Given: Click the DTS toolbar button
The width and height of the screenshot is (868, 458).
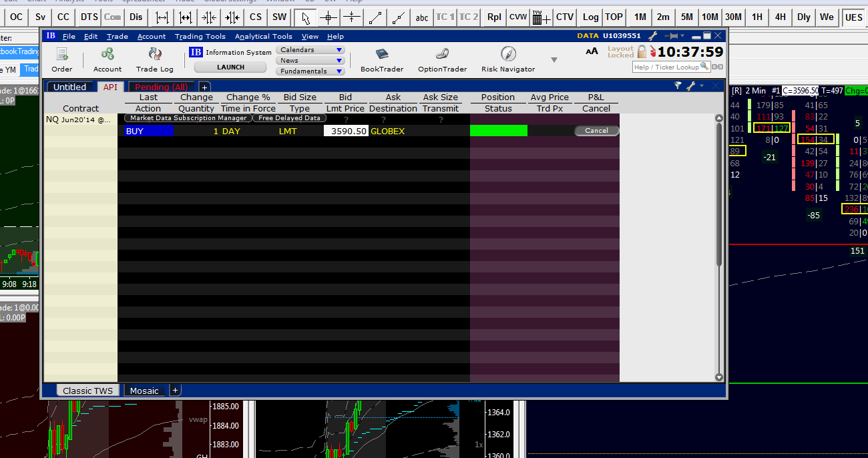Looking at the screenshot, I should click(x=89, y=17).
